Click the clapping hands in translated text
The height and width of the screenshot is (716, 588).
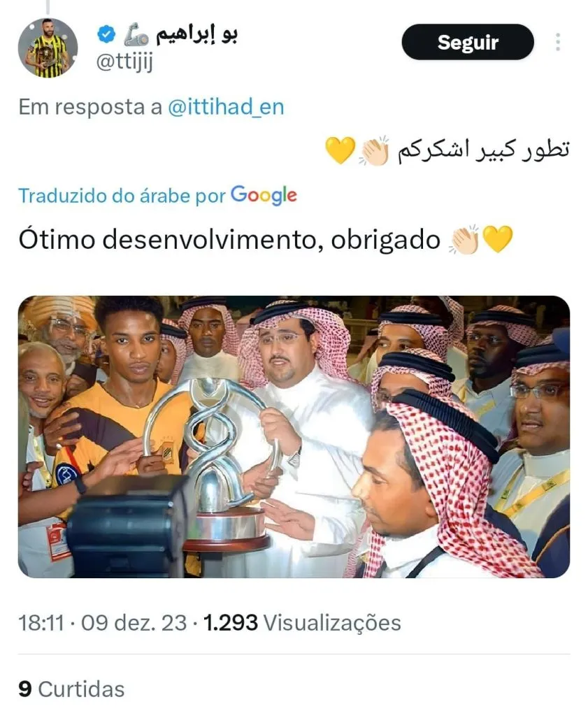tap(464, 239)
